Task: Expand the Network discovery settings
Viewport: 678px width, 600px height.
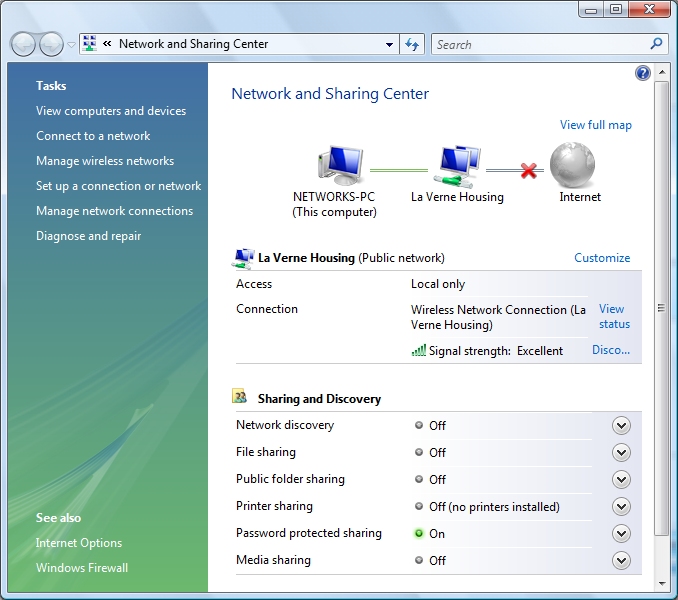Action: pos(621,426)
